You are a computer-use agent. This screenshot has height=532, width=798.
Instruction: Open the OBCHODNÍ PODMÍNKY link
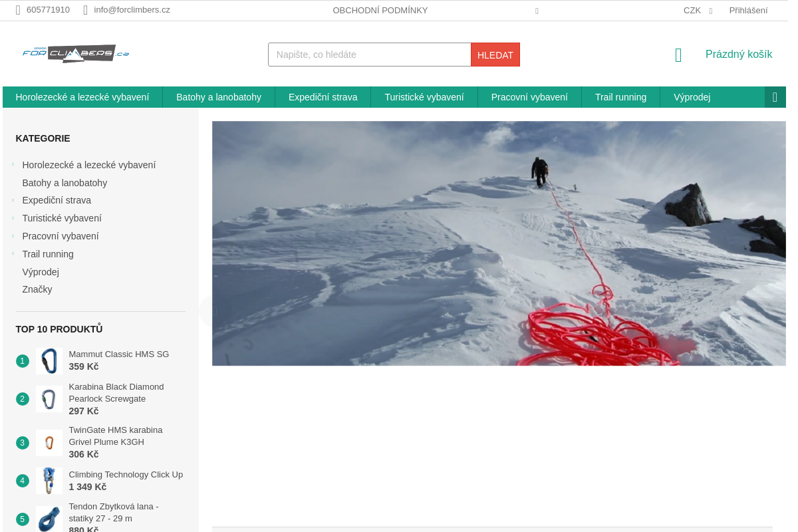pyautogui.click(x=380, y=11)
